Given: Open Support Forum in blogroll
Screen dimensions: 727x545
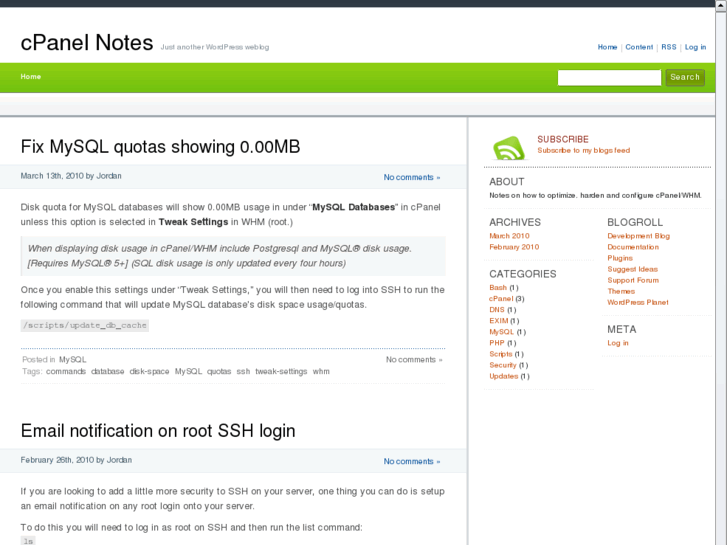Looking at the screenshot, I should click(x=633, y=280).
